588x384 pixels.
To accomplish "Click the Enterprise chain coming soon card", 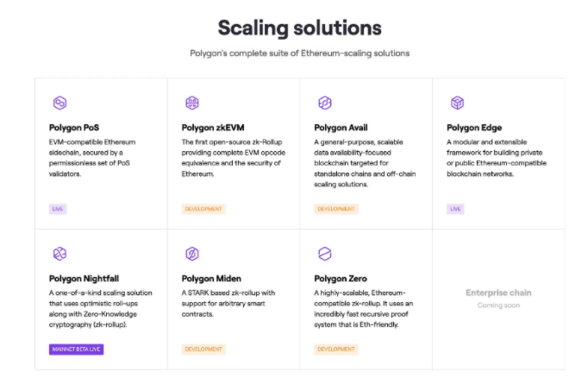I will coord(498,299).
